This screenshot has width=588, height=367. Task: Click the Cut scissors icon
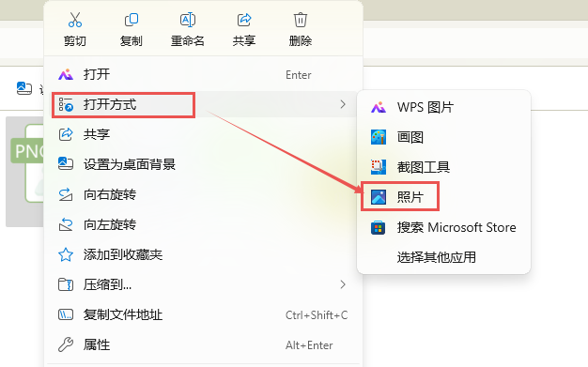click(75, 20)
